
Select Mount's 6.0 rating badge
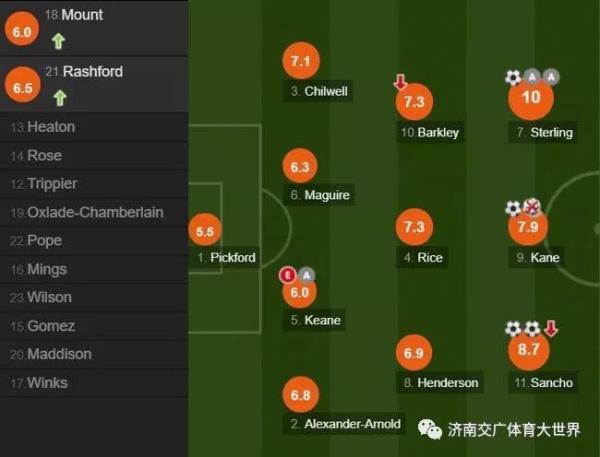point(20,31)
